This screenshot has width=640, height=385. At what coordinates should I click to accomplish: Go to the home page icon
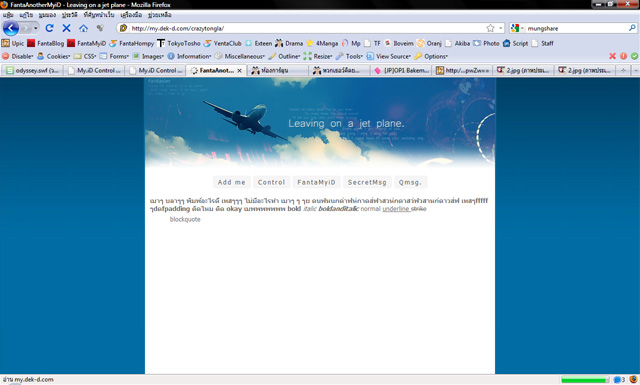[83, 28]
